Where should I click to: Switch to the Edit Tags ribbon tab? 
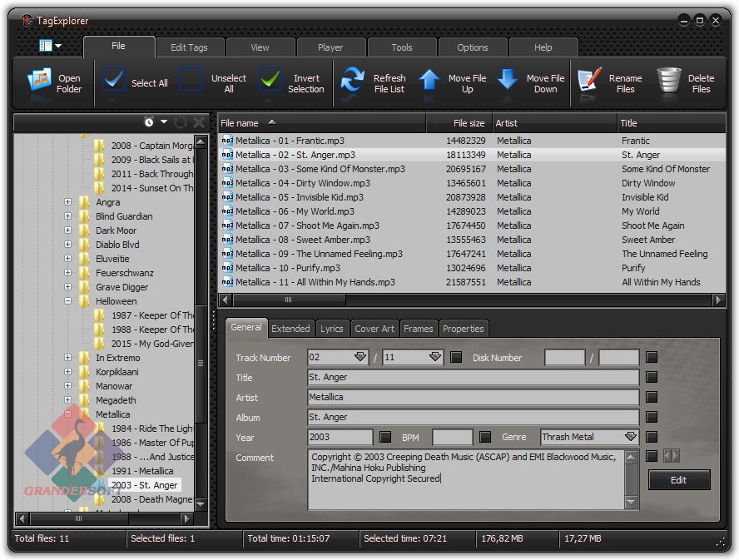[x=189, y=47]
